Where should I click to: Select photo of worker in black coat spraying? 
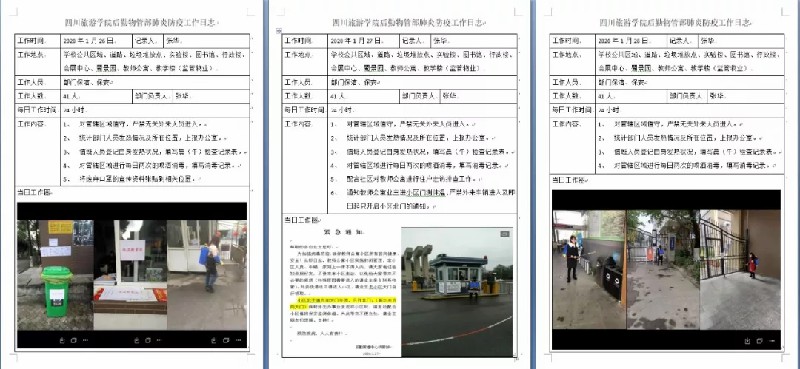click(x=589, y=269)
